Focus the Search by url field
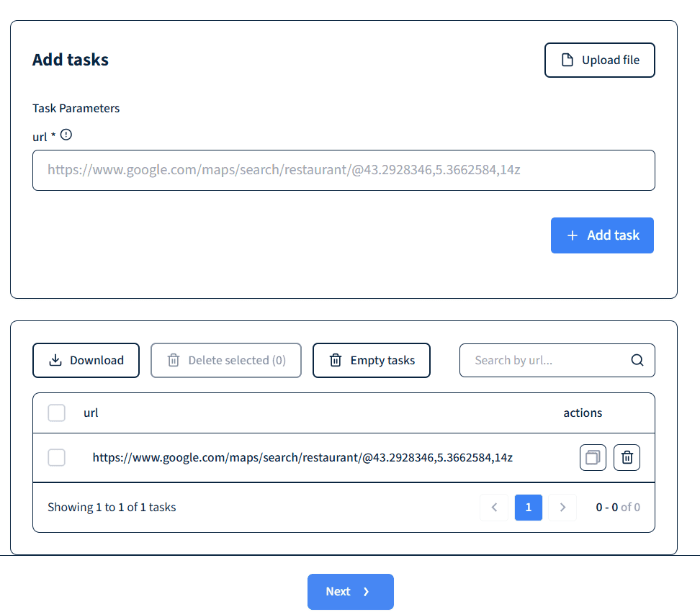This screenshot has height=612, width=700. tap(547, 360)
